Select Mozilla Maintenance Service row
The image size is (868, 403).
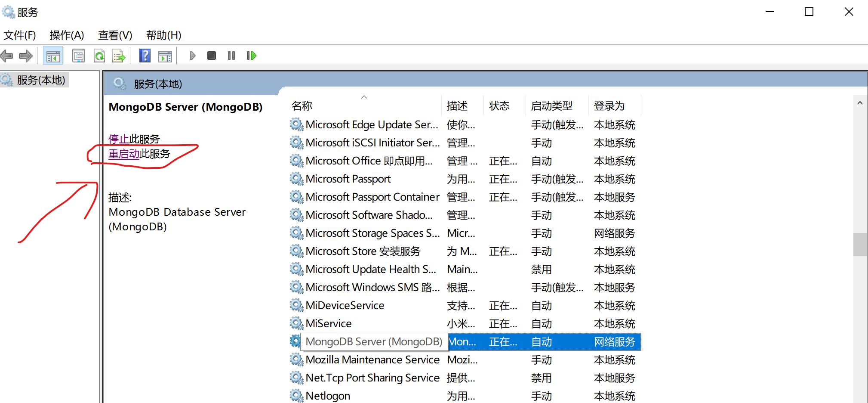[465, 360]
